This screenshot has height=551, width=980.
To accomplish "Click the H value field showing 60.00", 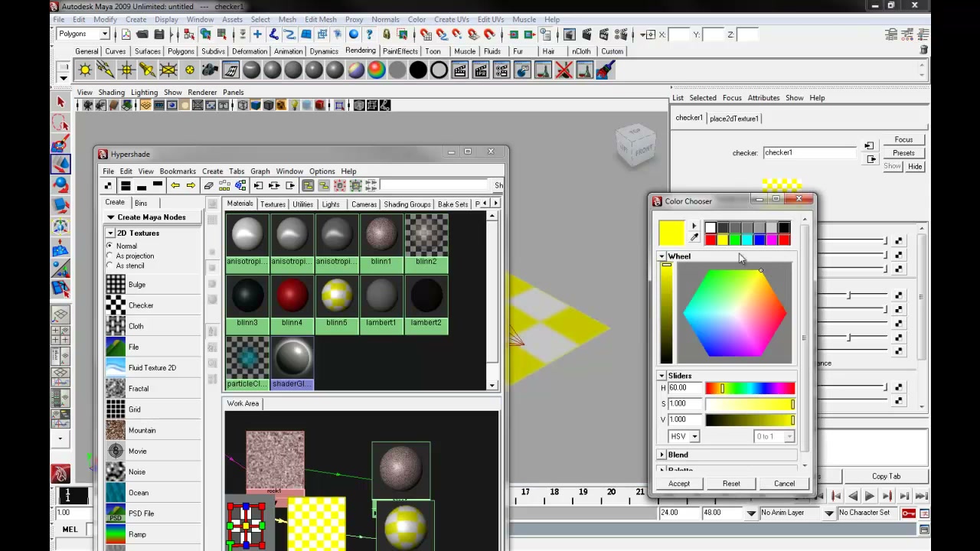I will coord(684,388).
